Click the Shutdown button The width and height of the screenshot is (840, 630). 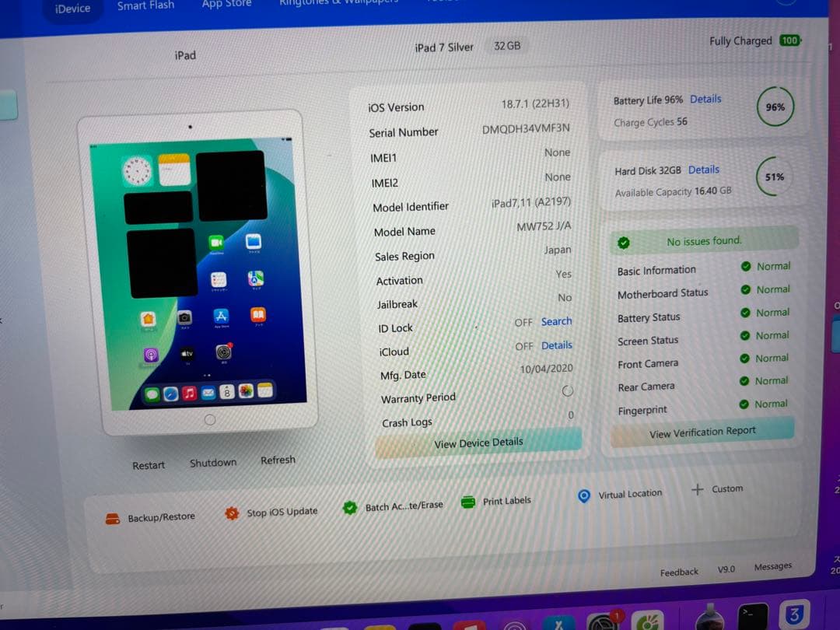(212, 462)
